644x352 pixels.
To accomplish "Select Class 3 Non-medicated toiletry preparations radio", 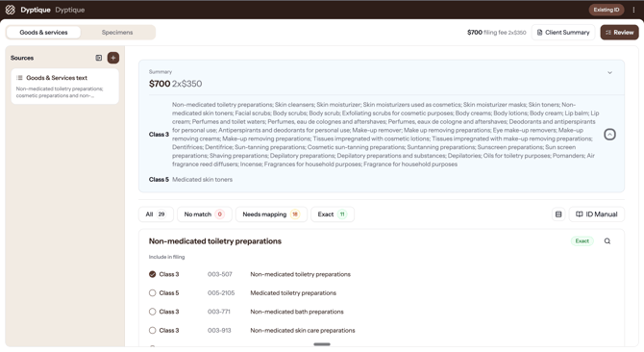I will pos(153,274).
